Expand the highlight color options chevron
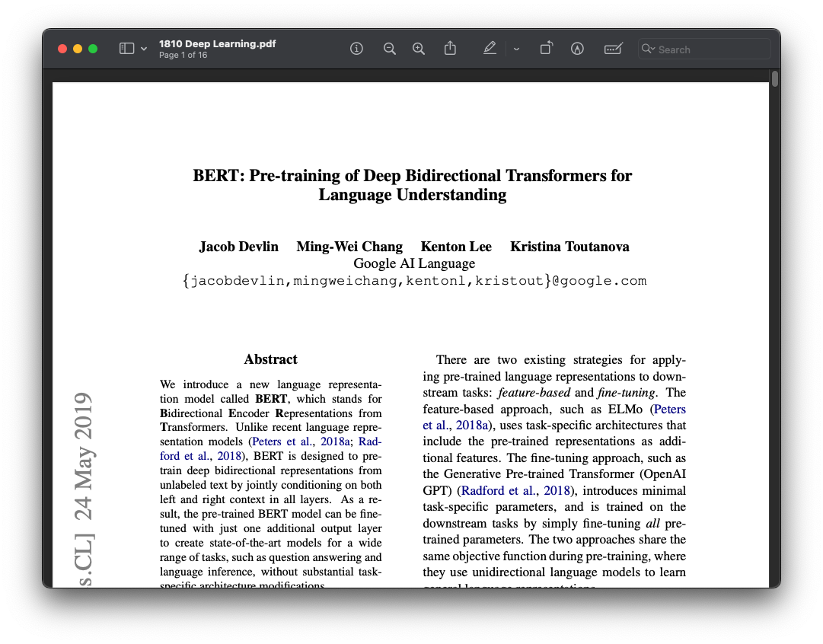This screenshot has height=644, width=823. 516,49
